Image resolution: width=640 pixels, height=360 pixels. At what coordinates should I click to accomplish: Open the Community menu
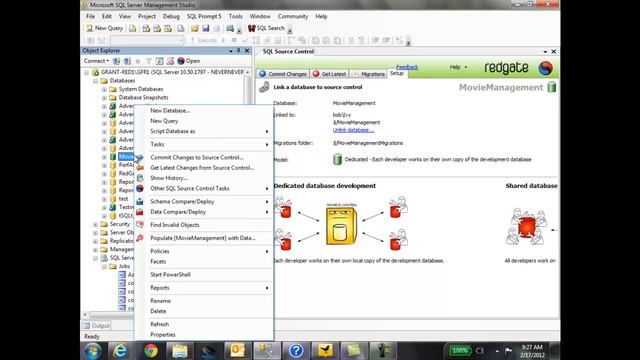[293, 16]
